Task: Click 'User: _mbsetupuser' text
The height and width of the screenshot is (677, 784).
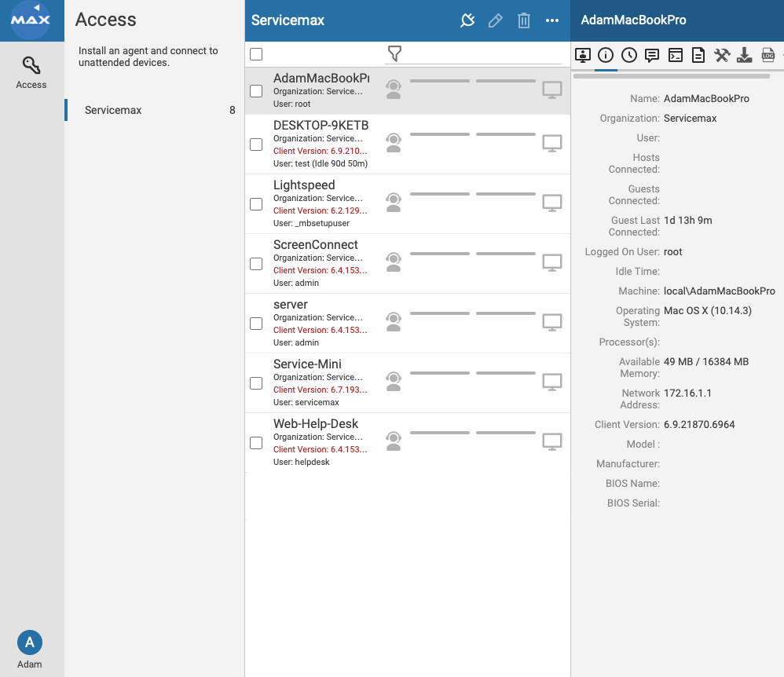Action: tap(312, 223)
